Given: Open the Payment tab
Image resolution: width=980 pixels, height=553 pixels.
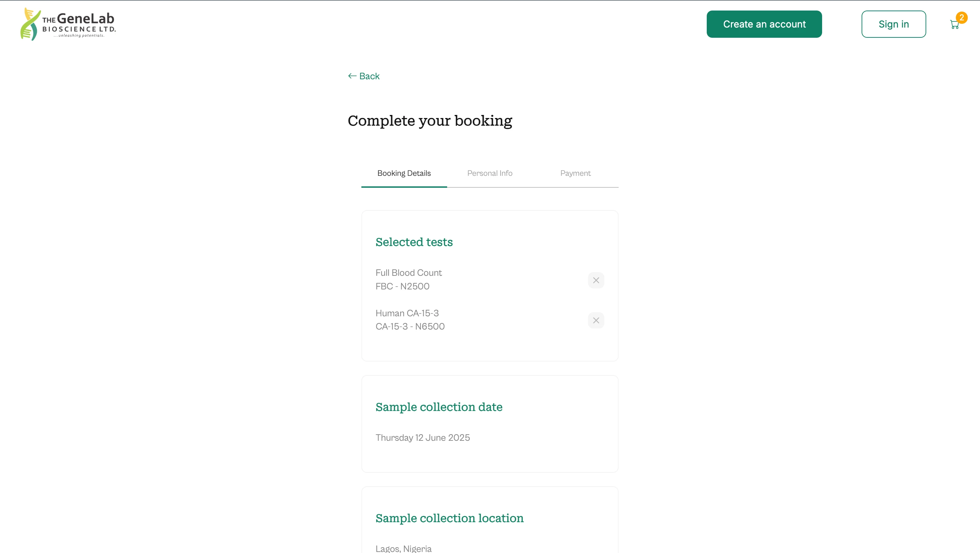Looking at the screenshot, I should click(575, 173).
